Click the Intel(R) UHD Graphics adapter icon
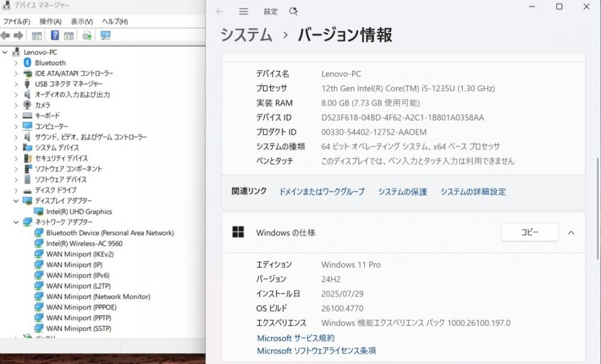The image size is (601, 364). [x=38, y=211]
